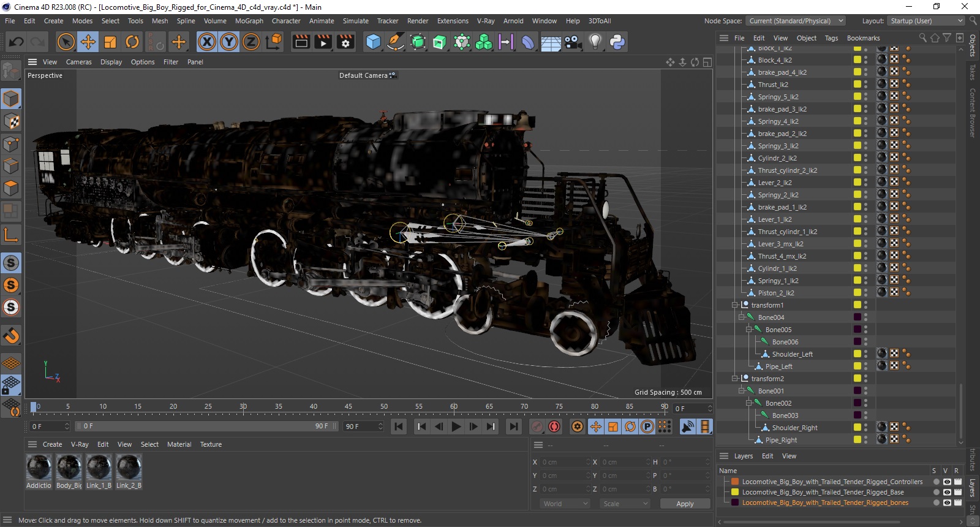Toggle solo dot of Controllers layer
This screenshot has width=980, height=527.
(936, 482)
